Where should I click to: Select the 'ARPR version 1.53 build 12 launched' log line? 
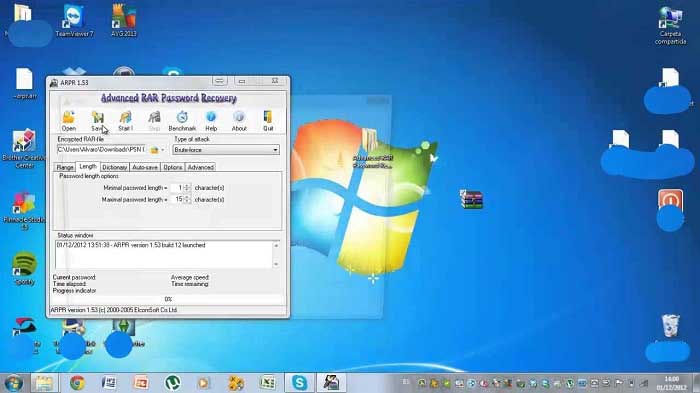point(131,245)
